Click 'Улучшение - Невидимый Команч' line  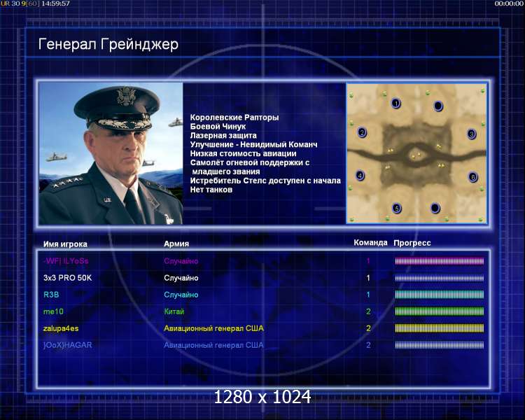coord(254,145)
